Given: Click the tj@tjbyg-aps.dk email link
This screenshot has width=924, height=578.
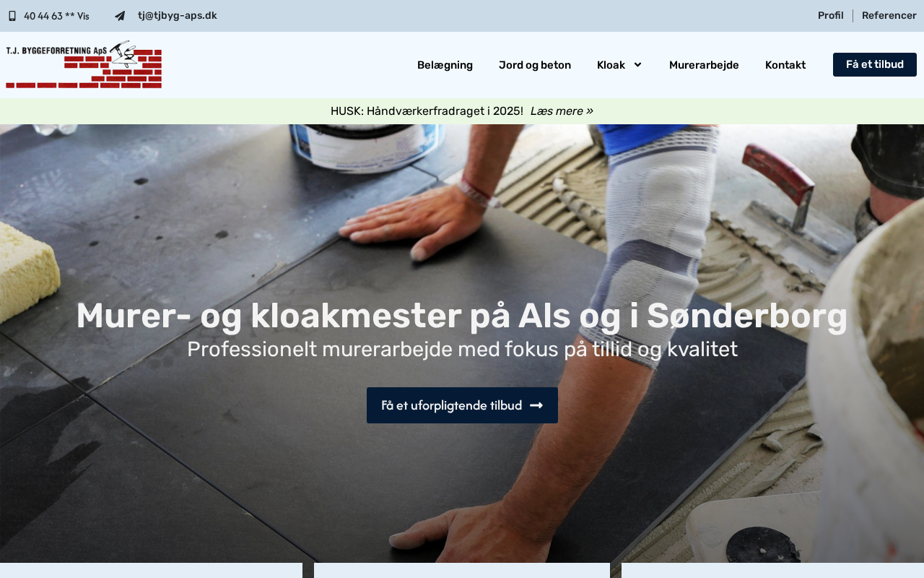Looking at the screenshot, I should pyautogui.click(x=178, y=16).
